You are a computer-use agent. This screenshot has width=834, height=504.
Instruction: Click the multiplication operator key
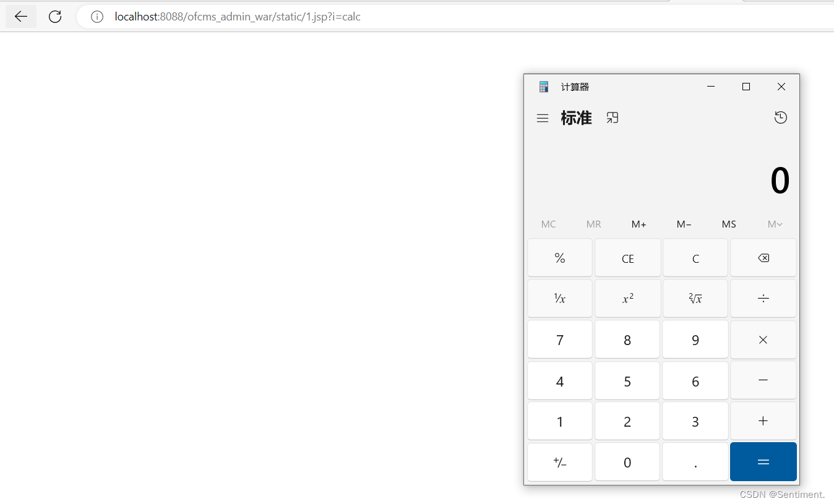763,340
